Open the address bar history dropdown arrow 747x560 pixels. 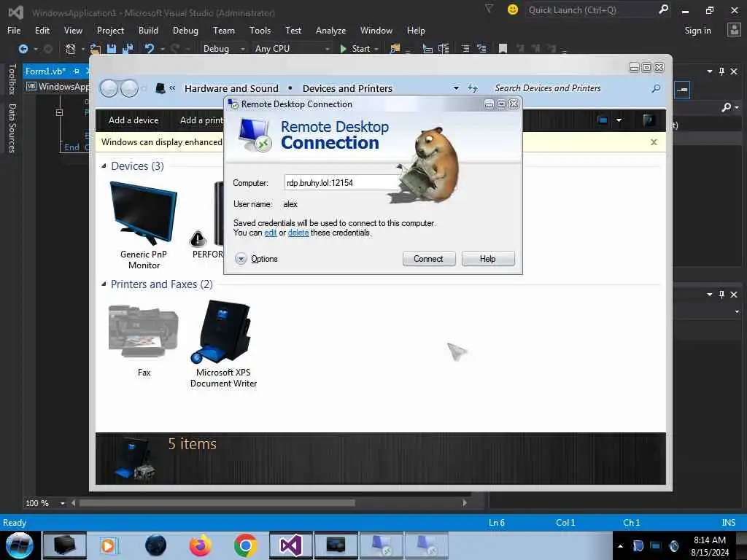(x=456, y=88)
